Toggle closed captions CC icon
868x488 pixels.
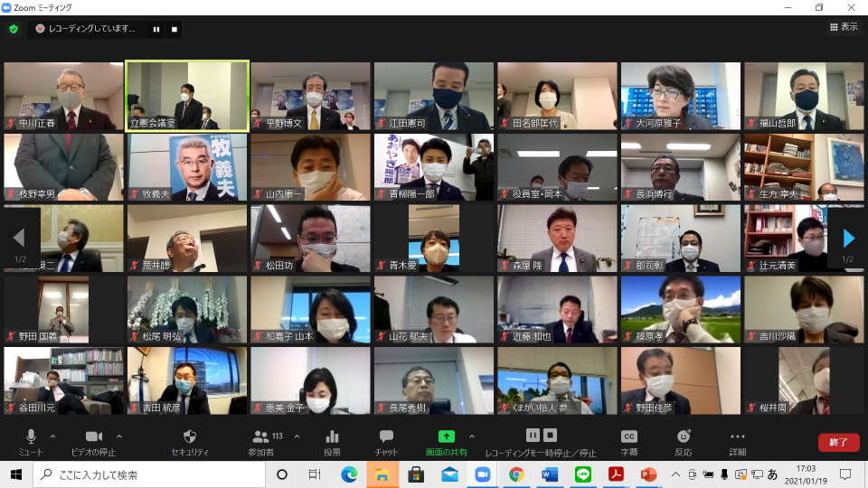[x=629, y=436]
